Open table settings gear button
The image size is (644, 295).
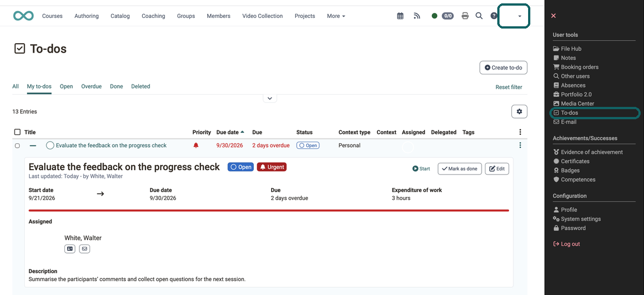(519, 111)
